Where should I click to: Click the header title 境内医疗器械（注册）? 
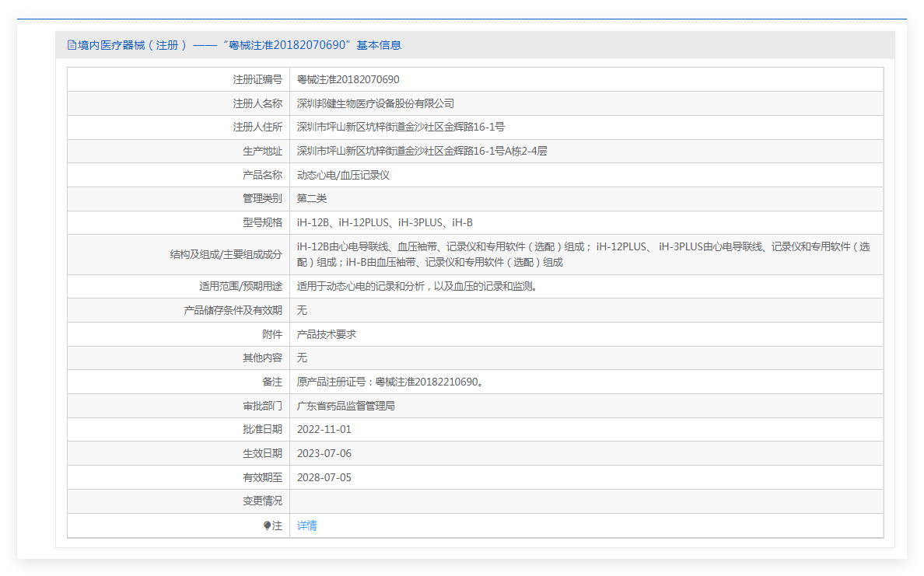[132, 45]
